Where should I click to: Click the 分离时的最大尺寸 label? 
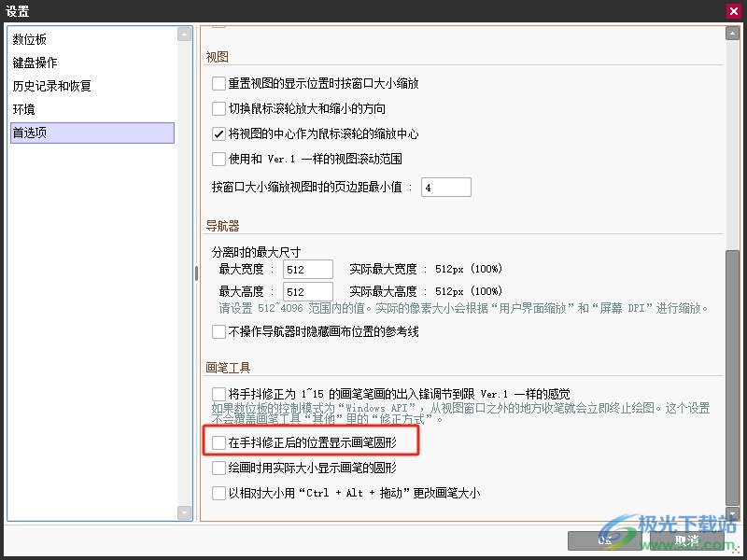256,252
